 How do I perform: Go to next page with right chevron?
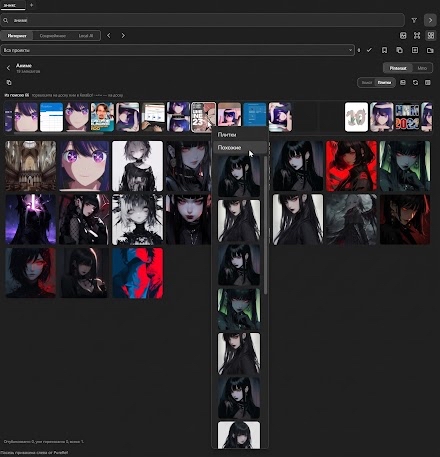click(x=123, y=35)
